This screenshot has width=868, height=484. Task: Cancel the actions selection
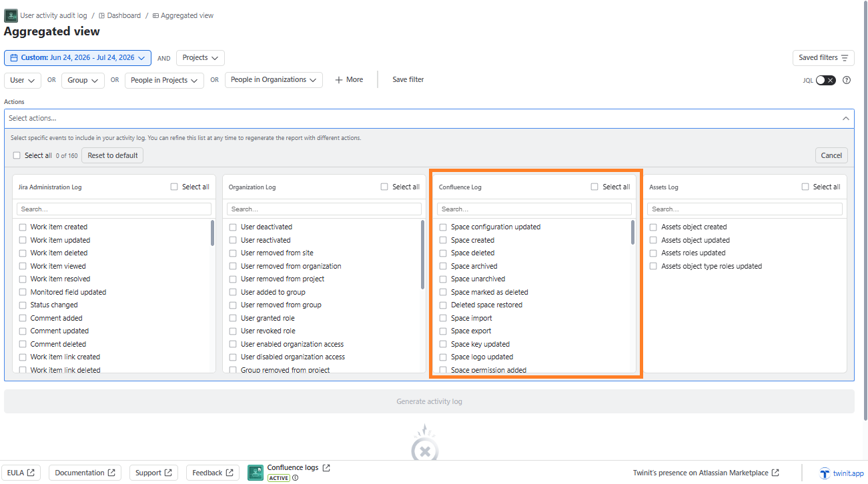(831, 155)
